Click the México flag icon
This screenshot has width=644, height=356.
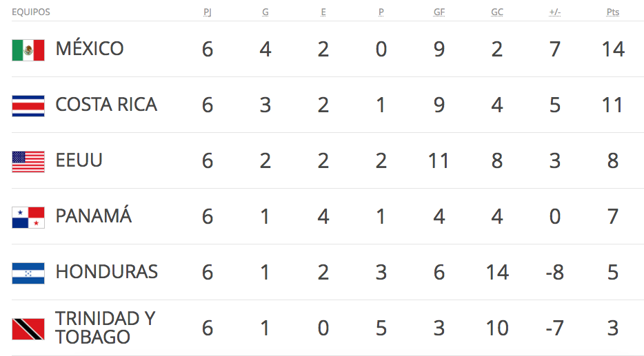28,50
